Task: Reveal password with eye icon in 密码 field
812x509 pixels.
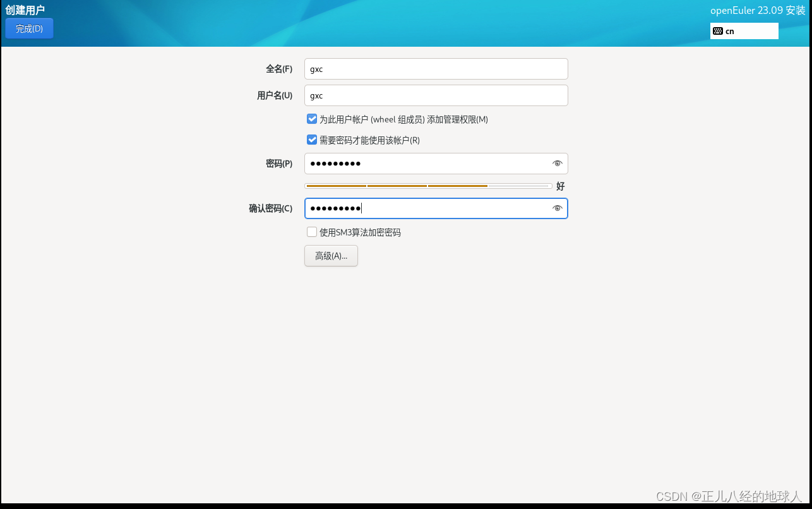Action: [557, 164]
